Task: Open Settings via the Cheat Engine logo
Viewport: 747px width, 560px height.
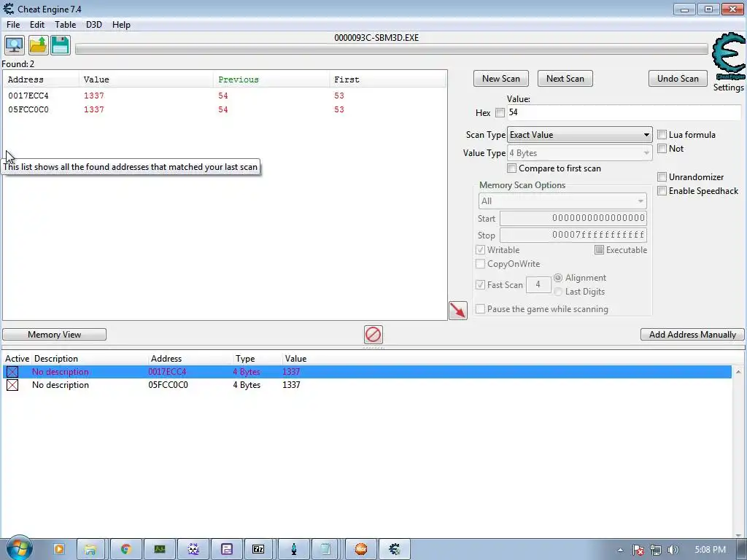Action: (728, 57)
